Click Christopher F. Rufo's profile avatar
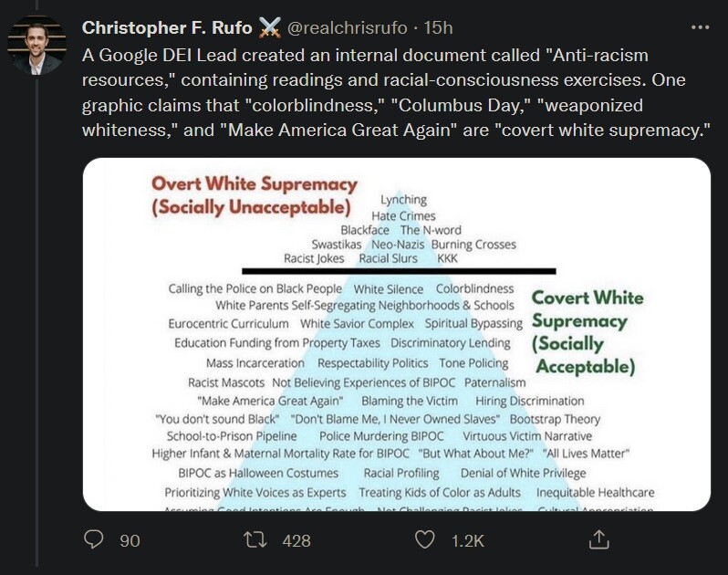Screen dimensions: 728x575 coord(36,45)
